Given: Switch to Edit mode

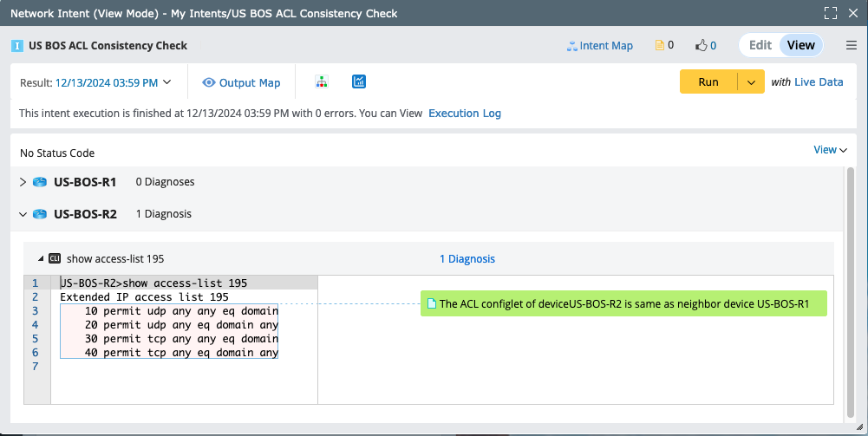Looking at the screenshot, I should (760, 45).
